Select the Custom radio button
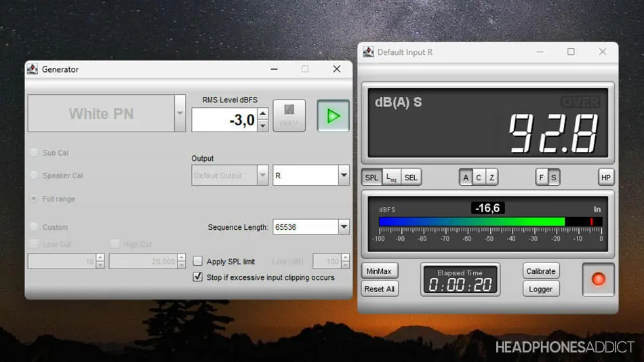The height and width of the screenshot is (362, 644). (34, 227)
